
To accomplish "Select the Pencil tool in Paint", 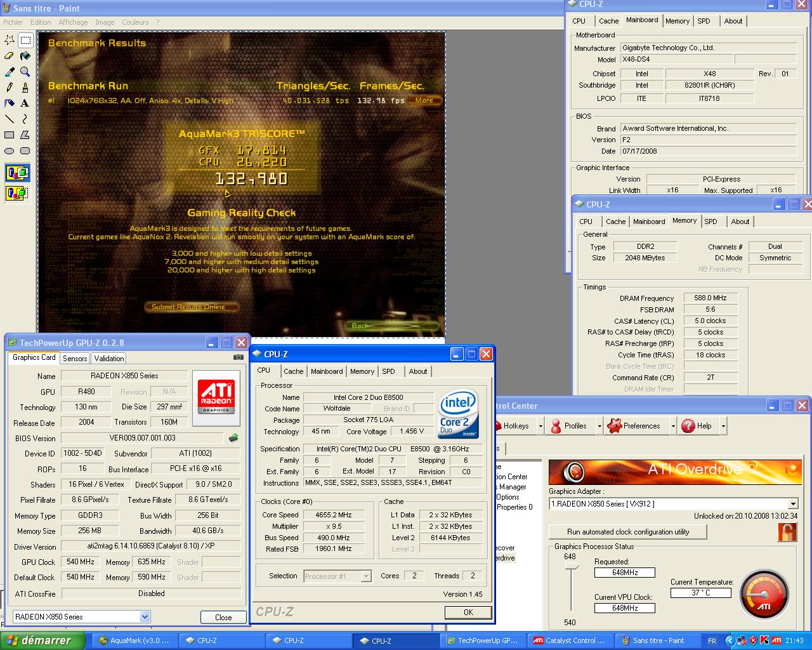I will pyautogui.click(x=10, y=88).
